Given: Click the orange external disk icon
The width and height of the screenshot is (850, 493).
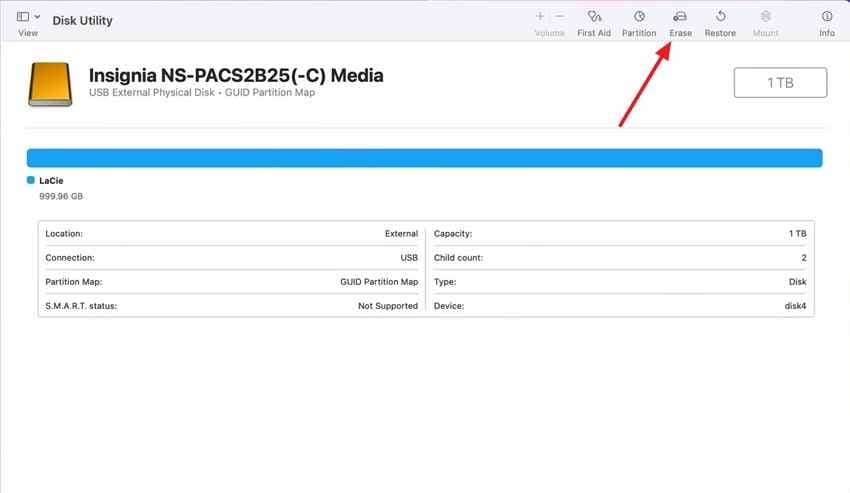Looking at the screenshot, I should (50, 84).
